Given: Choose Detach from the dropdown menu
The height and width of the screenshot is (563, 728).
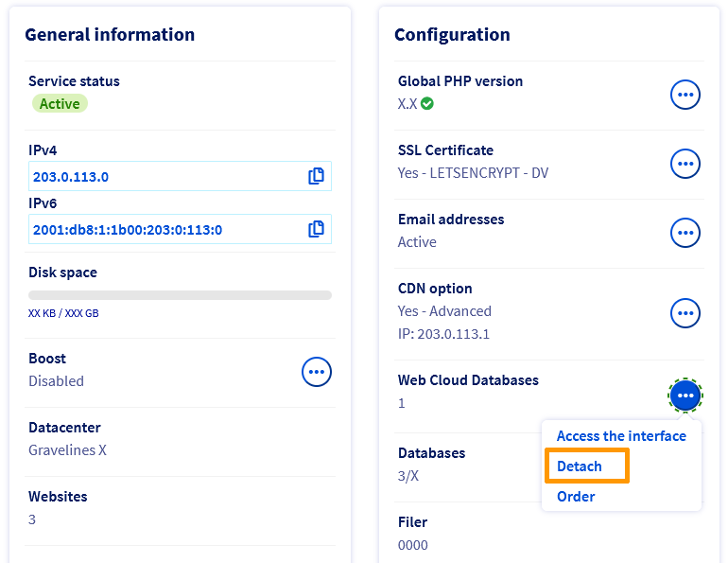Looking at the screenshot, I should coord(580,466).
